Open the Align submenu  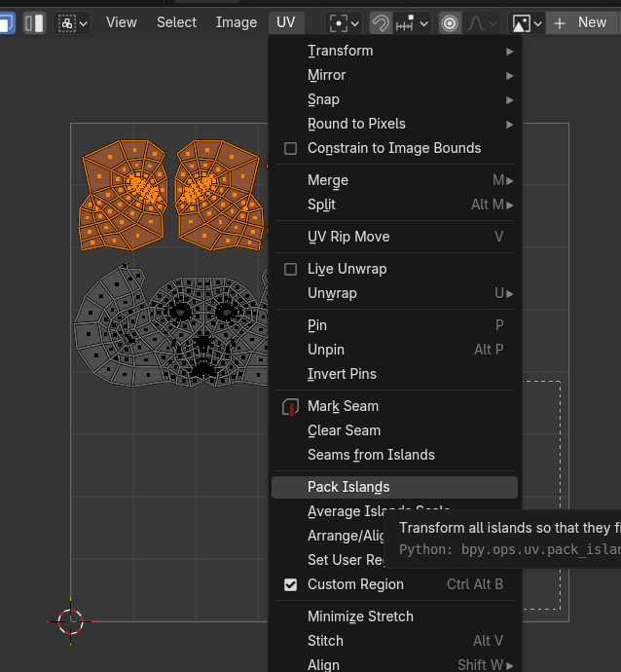point(394,664)
